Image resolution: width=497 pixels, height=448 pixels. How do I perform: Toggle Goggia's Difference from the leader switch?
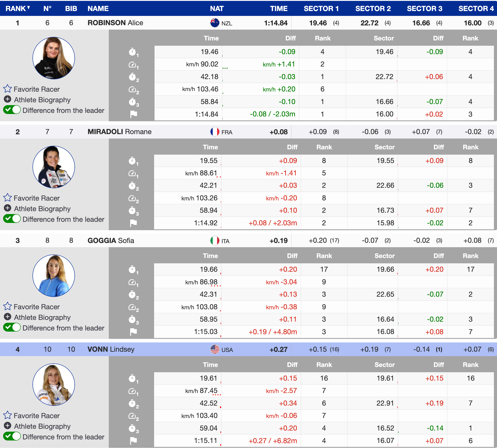12,327
